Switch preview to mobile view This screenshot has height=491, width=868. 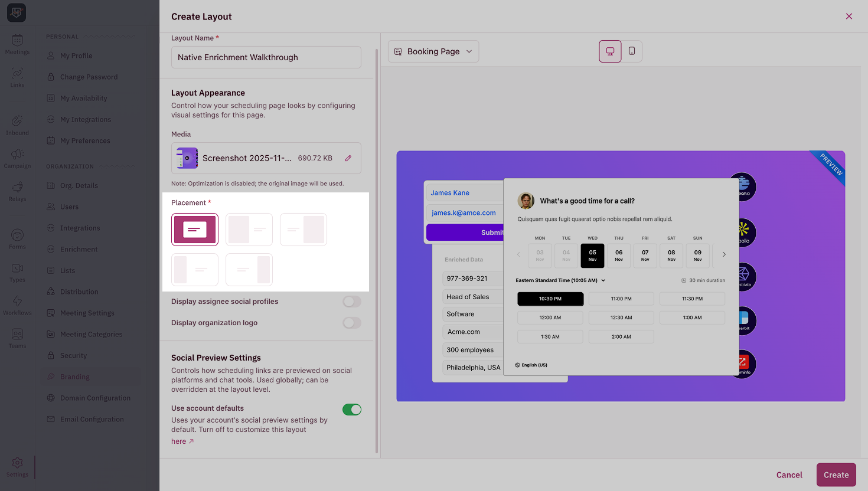coord(632,51)
